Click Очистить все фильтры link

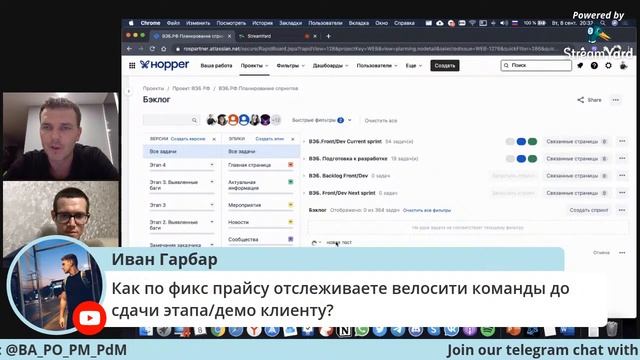427,210
